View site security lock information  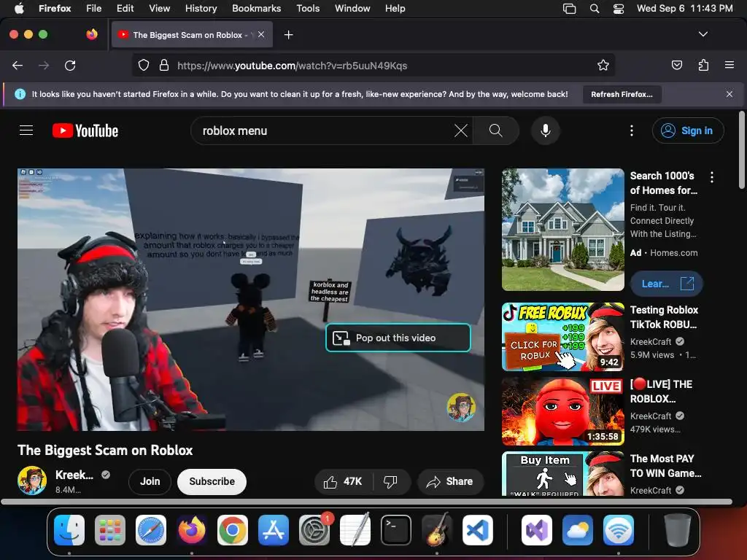click(164, 65)
